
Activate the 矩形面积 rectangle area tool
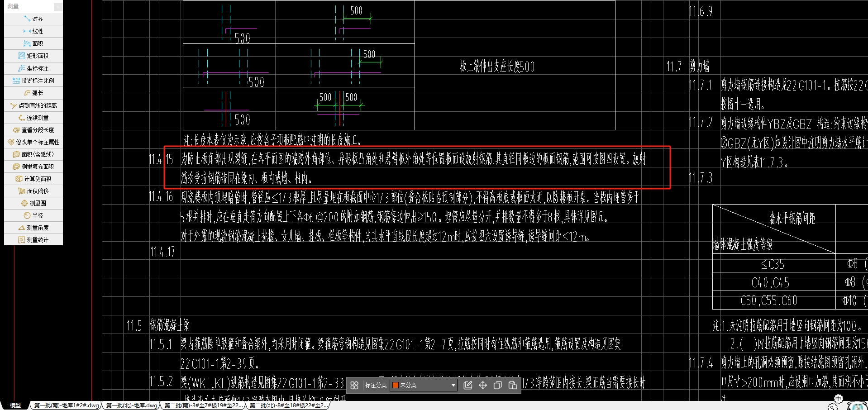tap(33, 56)
